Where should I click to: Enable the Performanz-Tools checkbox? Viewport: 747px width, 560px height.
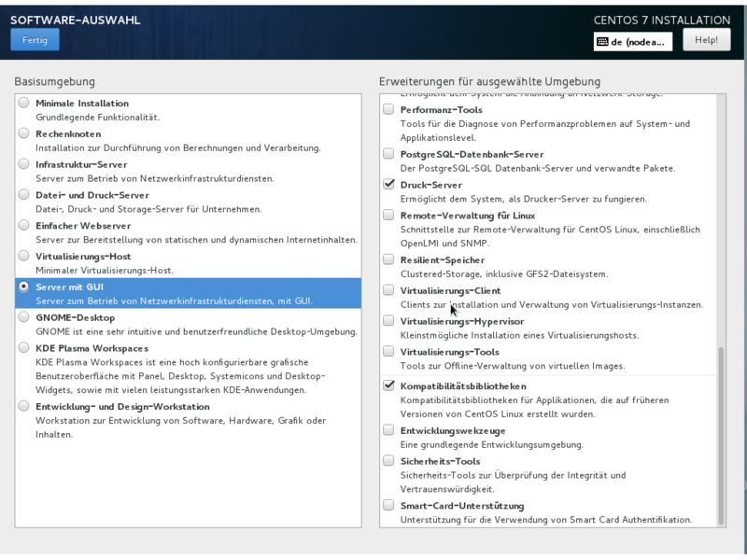388,109
